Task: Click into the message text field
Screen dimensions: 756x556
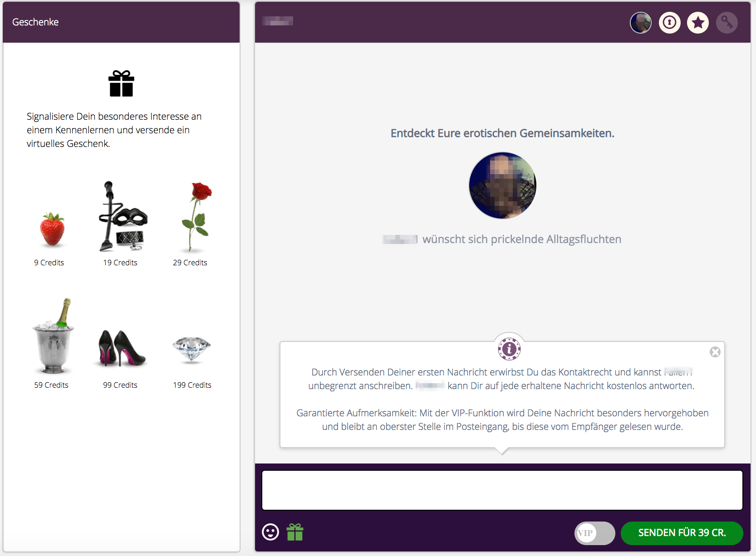Action: 502,490
